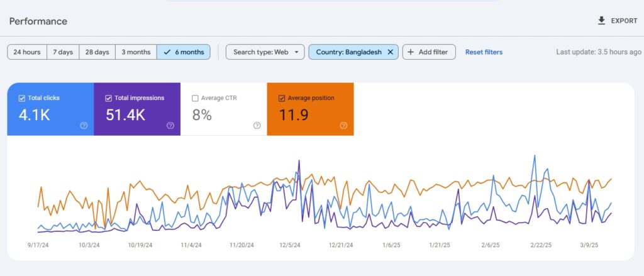This screenshot has height=276, width=644.
Task: Select the 24 hours date range
Action: (x=27, y=52)
